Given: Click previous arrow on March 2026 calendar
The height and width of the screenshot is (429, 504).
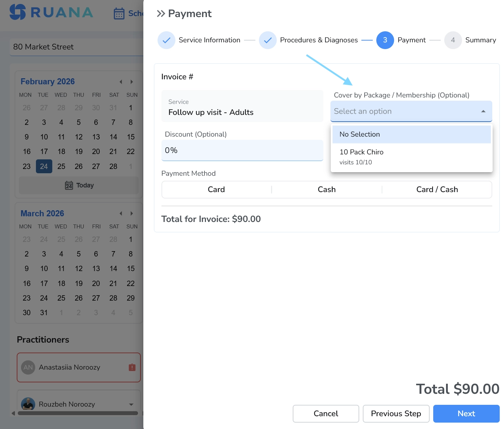Looking at the screenshot, I should (x=121, y=213).
